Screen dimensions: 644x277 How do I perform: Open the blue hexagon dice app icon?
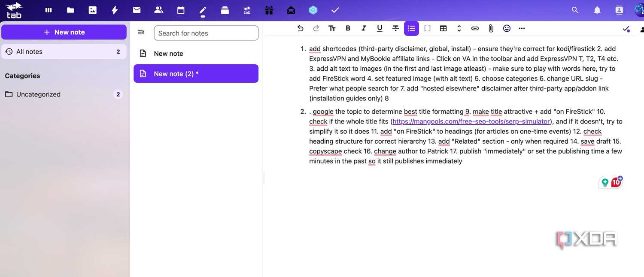tap(313, 10)
